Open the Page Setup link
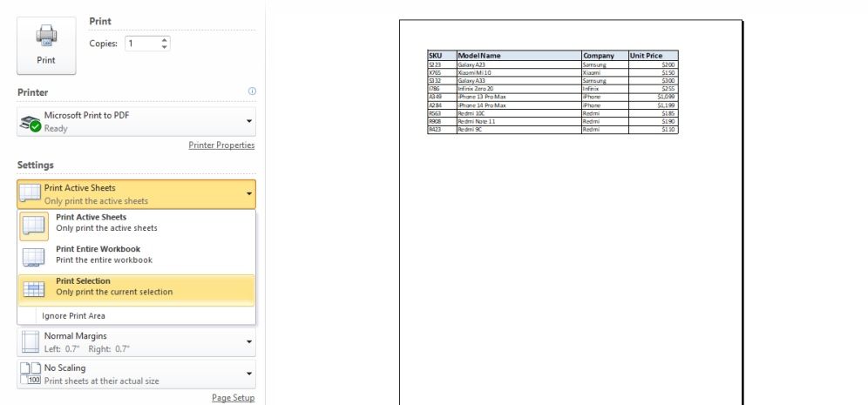Screen dimensions: 868x405 233,398
